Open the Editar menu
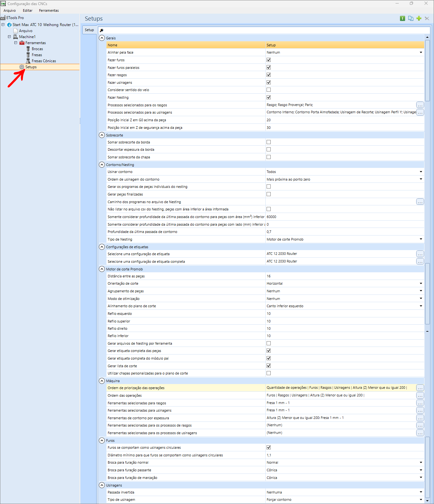Image resolution: width=434 pixels, height=504 pixels. 28,10
